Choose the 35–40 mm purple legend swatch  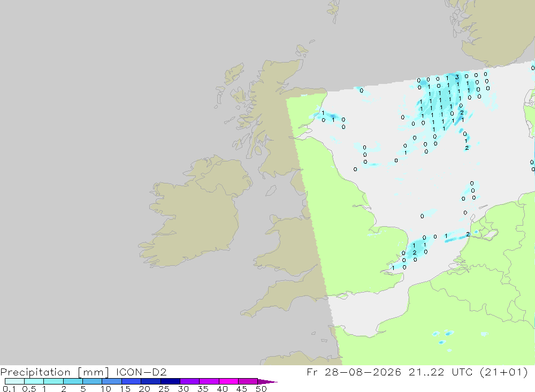(x=209, y=381)
